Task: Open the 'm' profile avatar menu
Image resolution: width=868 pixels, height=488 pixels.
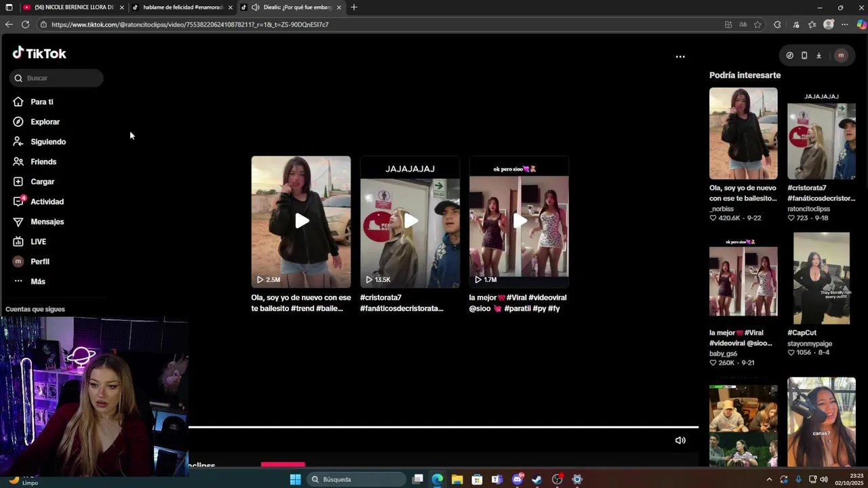Action: tap(841, 56)
